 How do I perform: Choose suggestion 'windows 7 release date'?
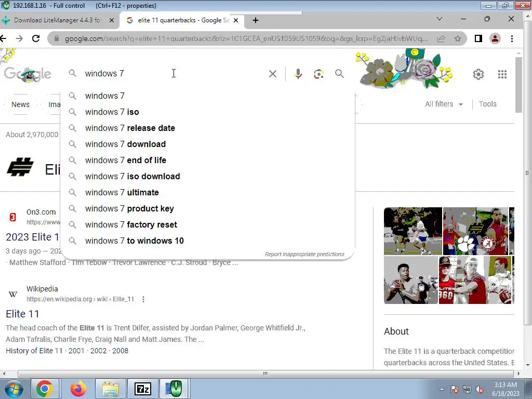[208, 128]
